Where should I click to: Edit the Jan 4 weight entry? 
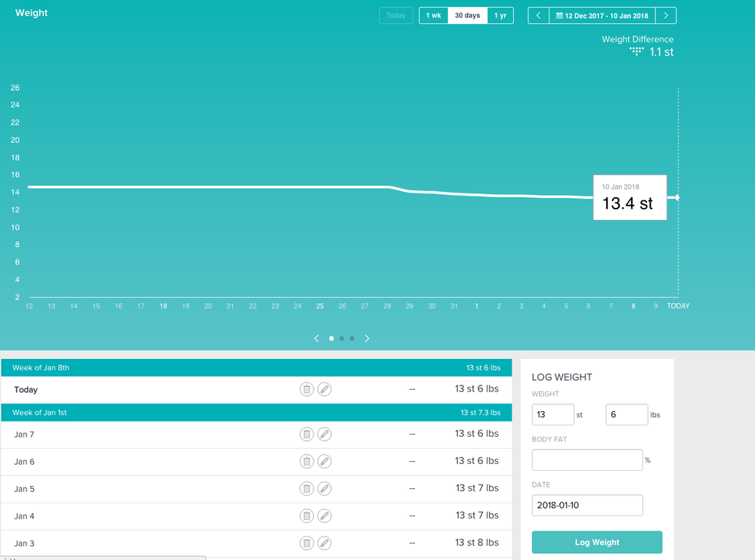click(x=324, y=516)
